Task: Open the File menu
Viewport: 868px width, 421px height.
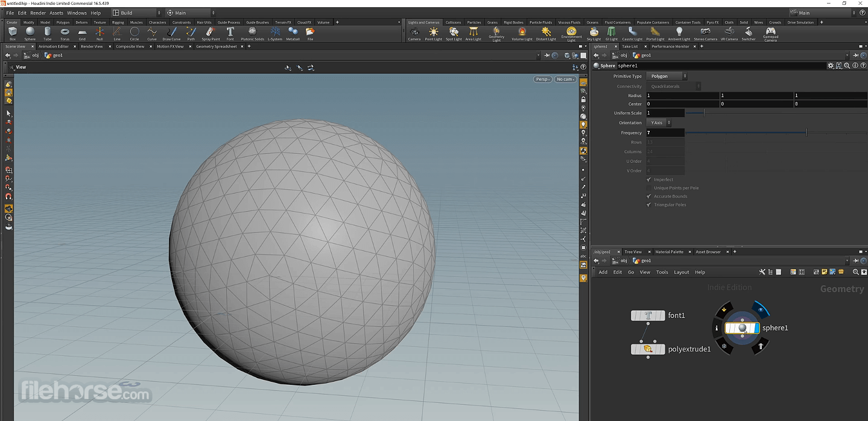Action: pyautogui.click(x=10, y=13)
